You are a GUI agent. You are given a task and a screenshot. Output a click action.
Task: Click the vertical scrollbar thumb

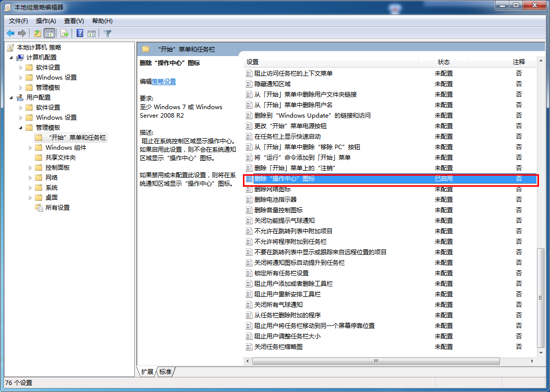point(540,297)
